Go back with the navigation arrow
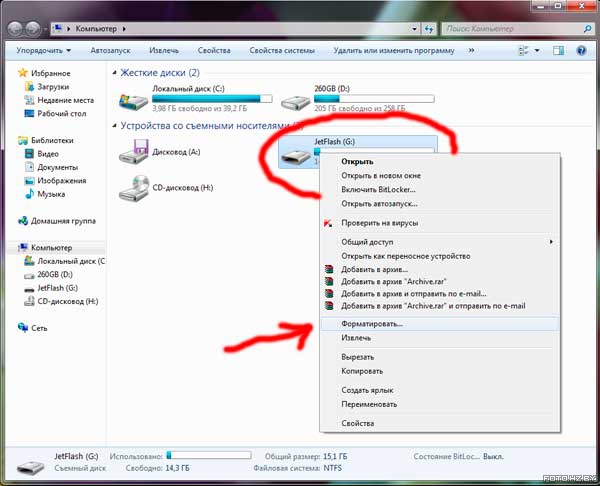Viewport: 600px width, 486px height. click(15, 29)
